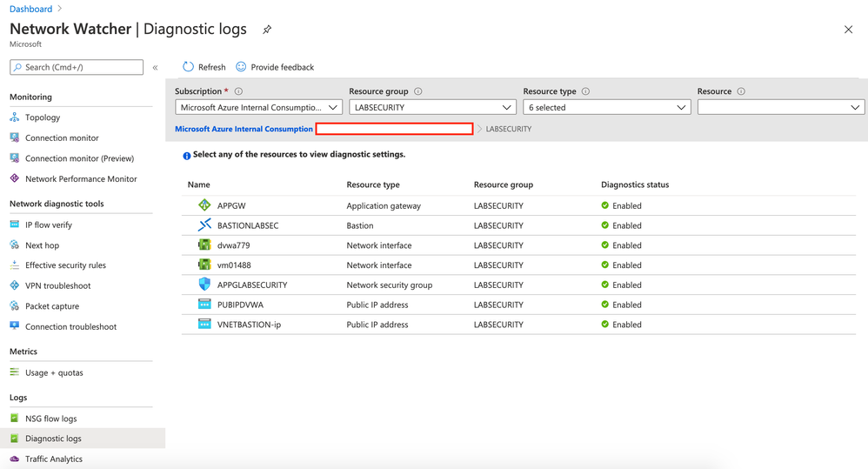The height and width of the screenshot is (469, 868).
Task: Open Traffic Analytics menu item
Action: click(54, 459)
